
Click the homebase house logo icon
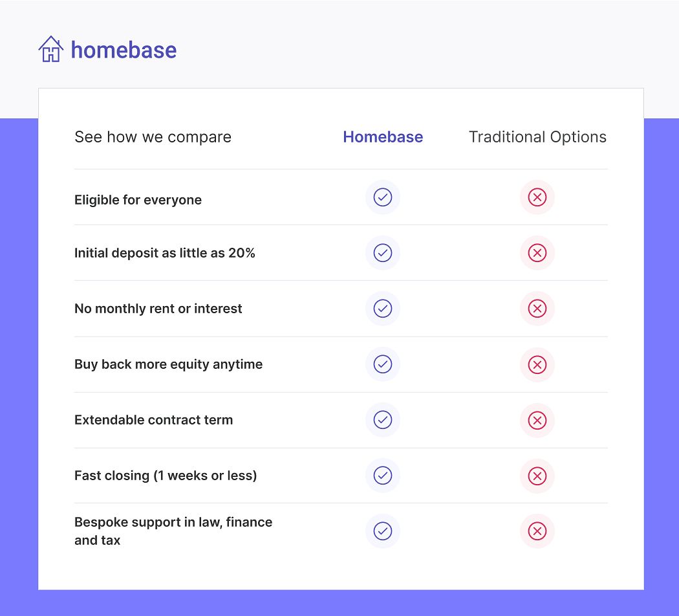[50, 49]
